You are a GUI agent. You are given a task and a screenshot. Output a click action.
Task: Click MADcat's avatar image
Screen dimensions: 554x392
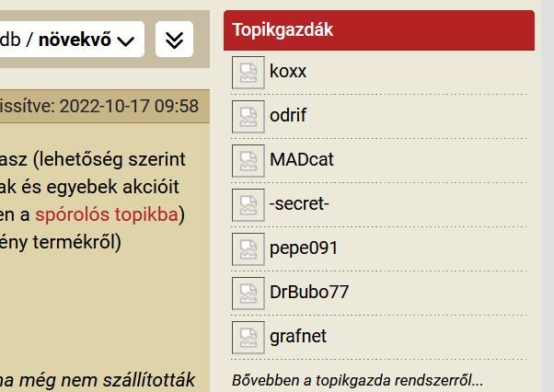point(248,160)
